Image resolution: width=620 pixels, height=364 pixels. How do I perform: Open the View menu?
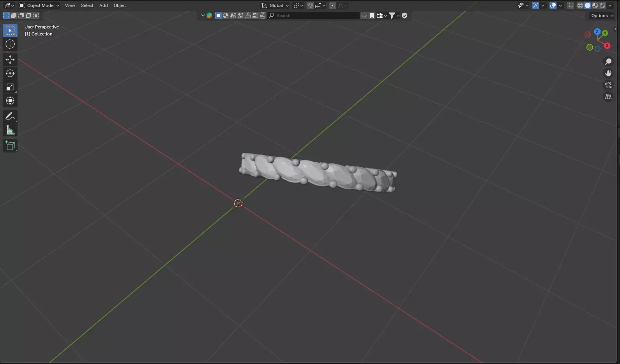click(70, 5)
